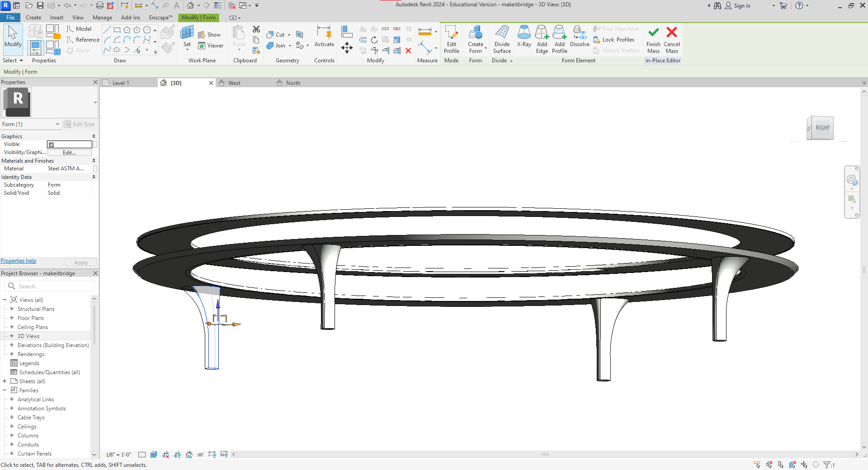Switch to the Create ribbon tab
This screenshot has height=470, width=868.
point(33,18)
